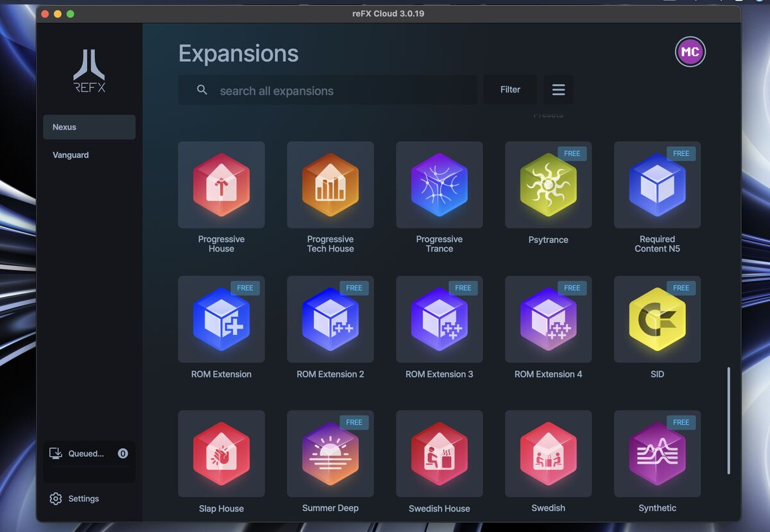Open Required Content N5 expansion
This screenshot has height=532, width=770.
pyautogui.click(x=657, y=185)
